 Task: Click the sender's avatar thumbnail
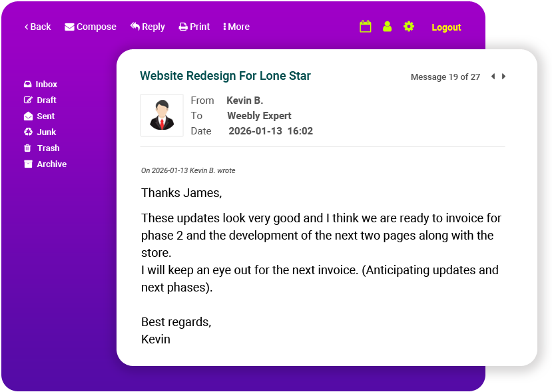162,115
